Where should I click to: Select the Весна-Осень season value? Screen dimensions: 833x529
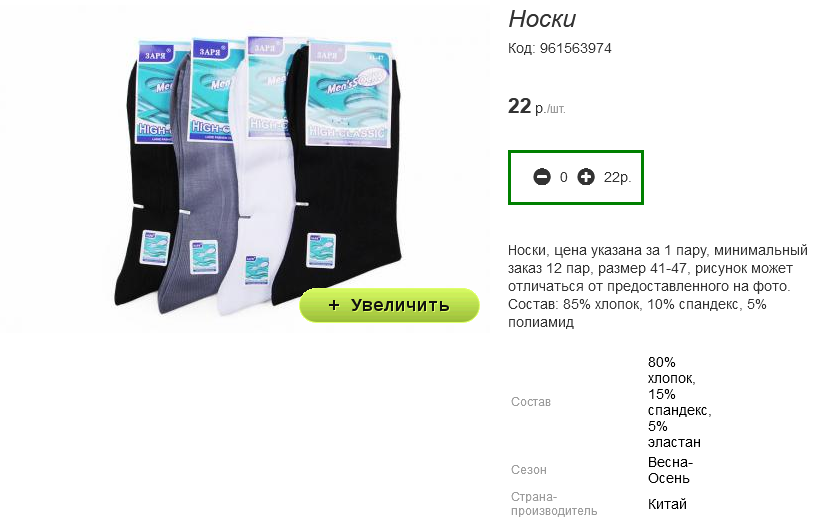point(670,470)
